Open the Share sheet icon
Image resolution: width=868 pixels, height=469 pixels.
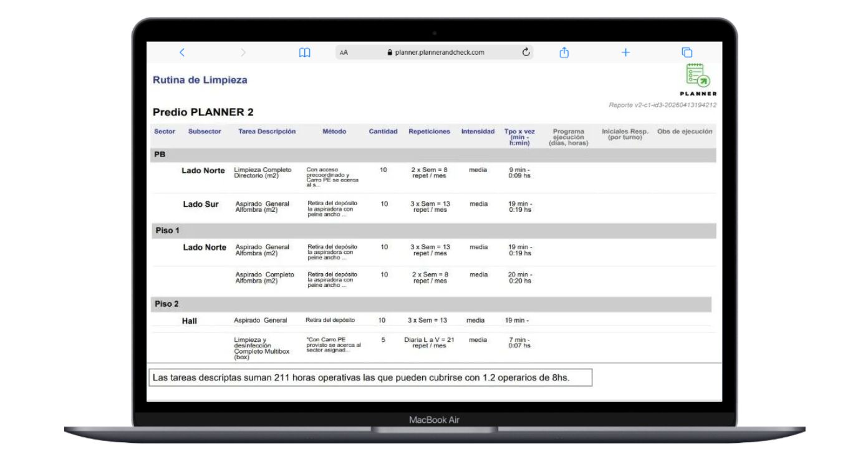click(x=564, y=52)
